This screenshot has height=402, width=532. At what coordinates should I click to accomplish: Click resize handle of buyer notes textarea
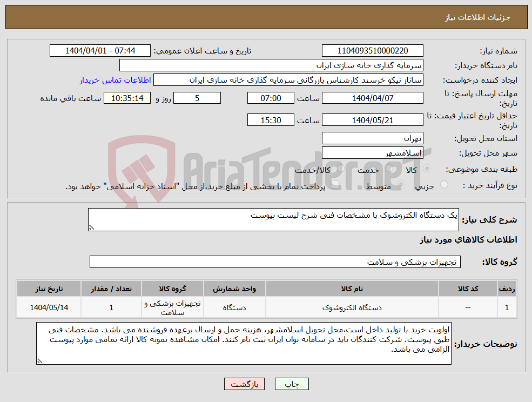[39, 361]
